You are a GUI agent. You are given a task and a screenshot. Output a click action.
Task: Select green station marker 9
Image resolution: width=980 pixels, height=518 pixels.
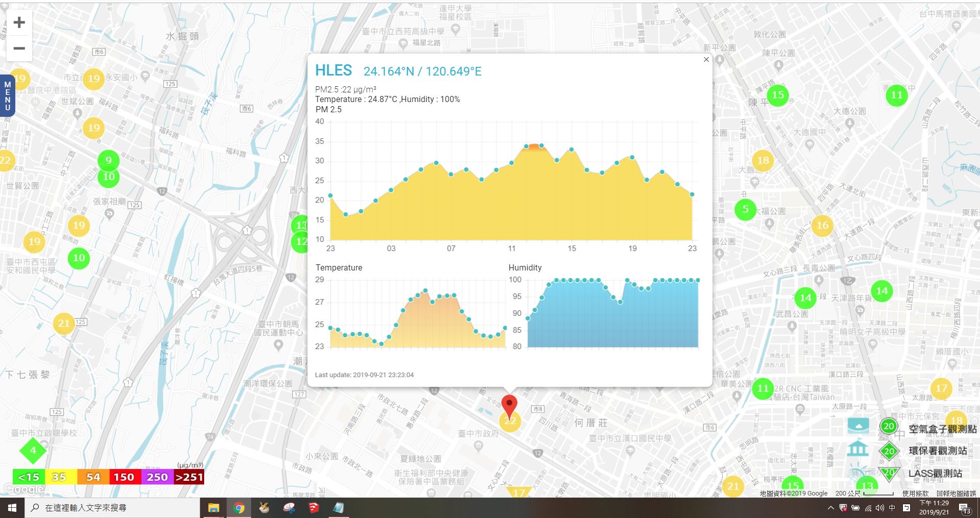coord(108,160)
